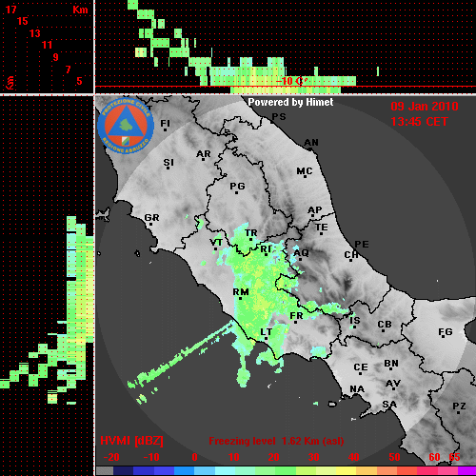Select the time '13:45 CET'
The height and width of the screenshot is (476, 476).
(x=419, y=122)
